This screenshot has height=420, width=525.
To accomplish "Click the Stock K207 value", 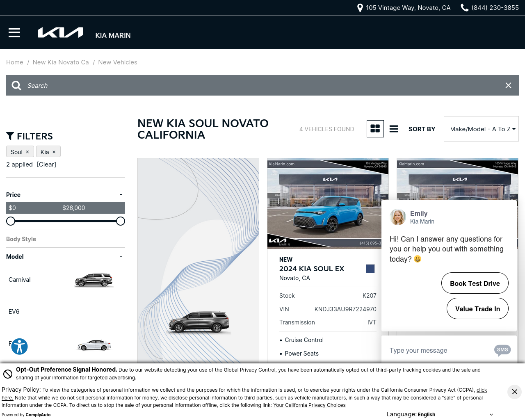I will tap(370, 296).
